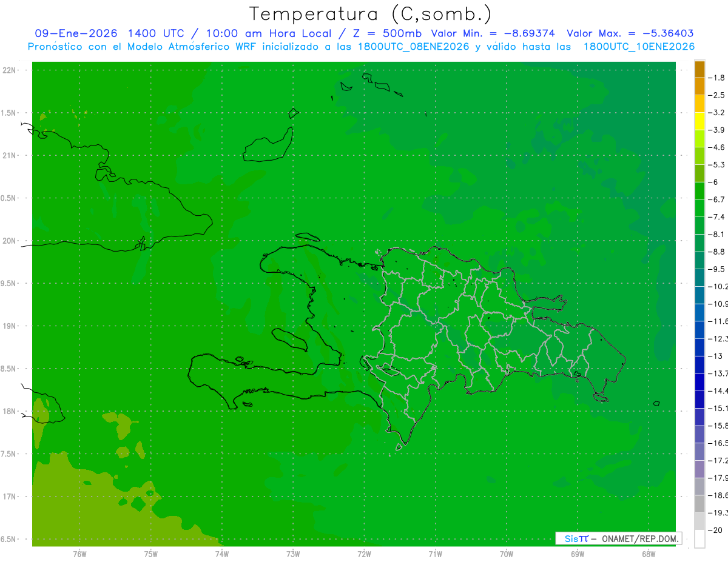This screenshot has width=728, height=562.
Task: Pick the orange swatch between -1.8 and -2.5
Action: tap(699, 87)
